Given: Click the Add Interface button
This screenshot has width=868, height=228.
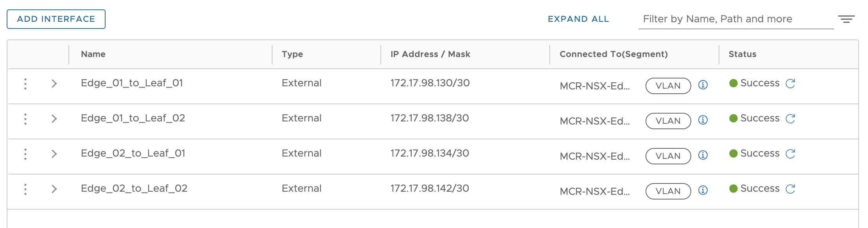Looking at the screenshot, I should pos(56,19).
